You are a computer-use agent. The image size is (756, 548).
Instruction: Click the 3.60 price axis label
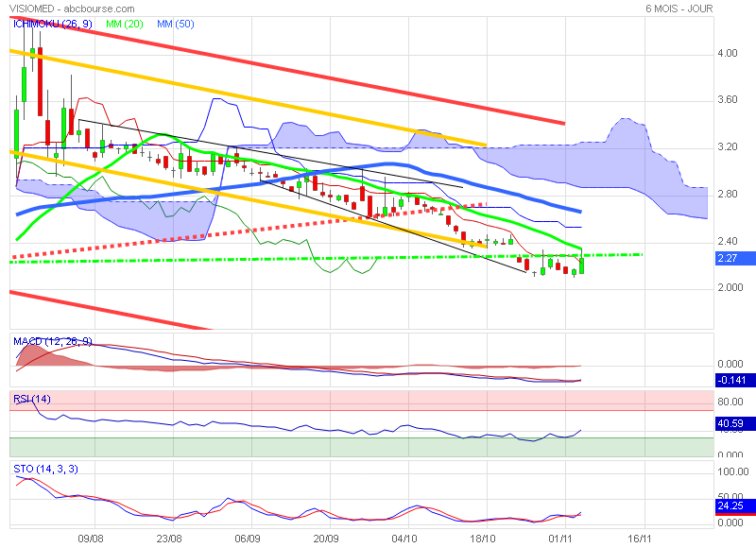coord(728,99)
